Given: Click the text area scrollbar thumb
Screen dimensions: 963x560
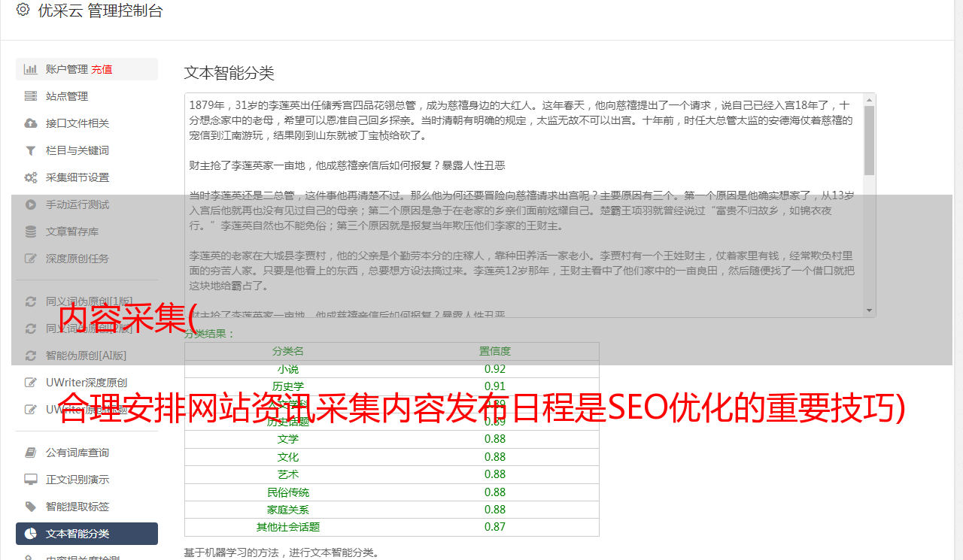Looking at the screenshot, I should coord(870,141).
